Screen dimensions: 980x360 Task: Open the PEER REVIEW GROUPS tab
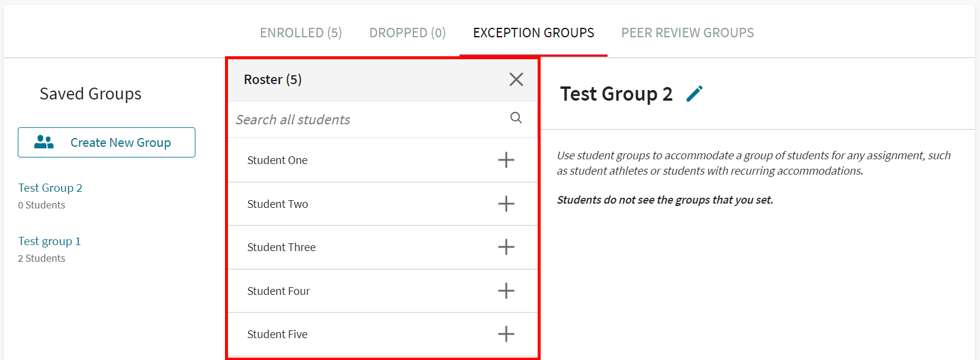[x=687, y=33]
